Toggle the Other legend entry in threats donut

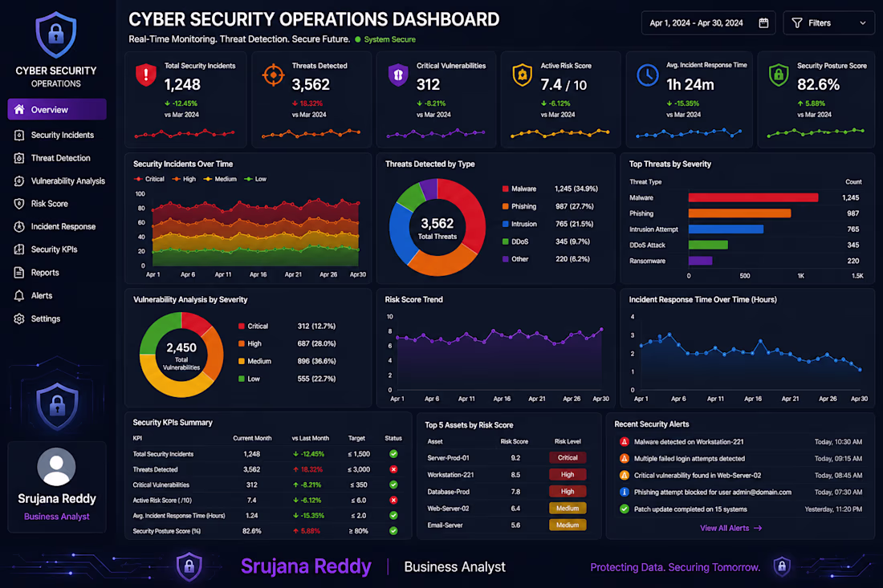click(x=515, y=259)
